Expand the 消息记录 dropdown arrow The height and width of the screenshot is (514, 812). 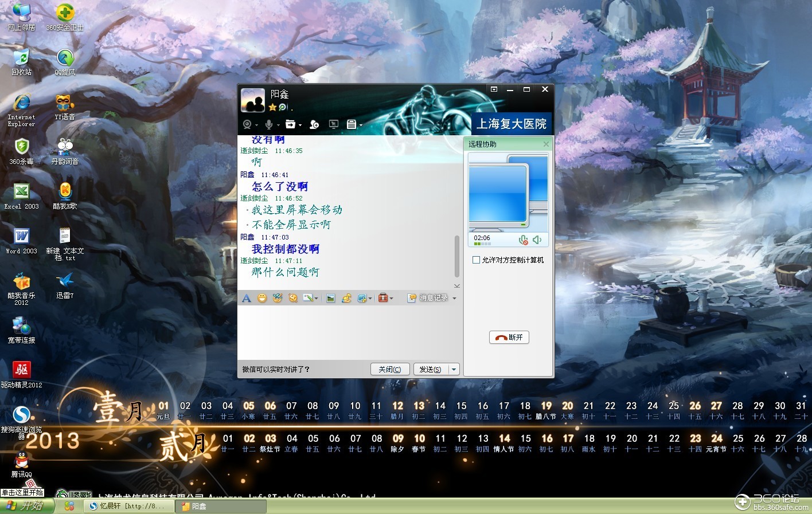point(454,298)
